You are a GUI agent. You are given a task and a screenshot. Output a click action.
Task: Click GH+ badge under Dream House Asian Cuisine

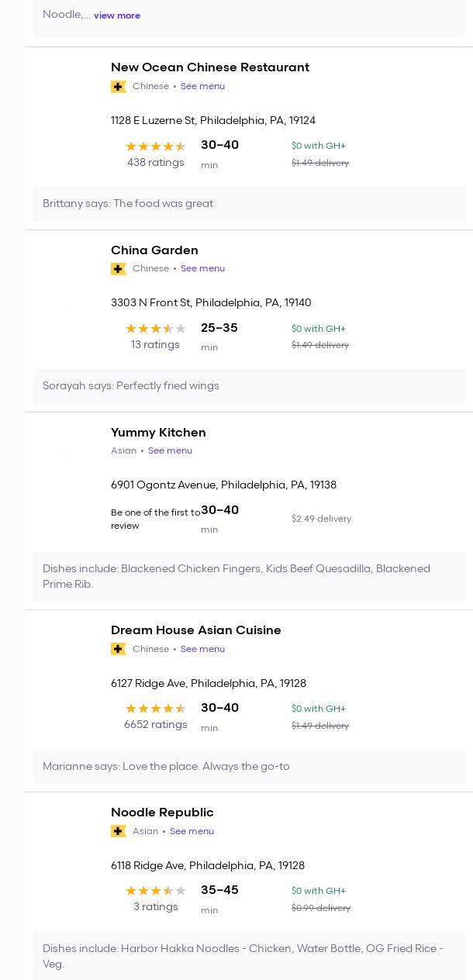tap(119, 649)
